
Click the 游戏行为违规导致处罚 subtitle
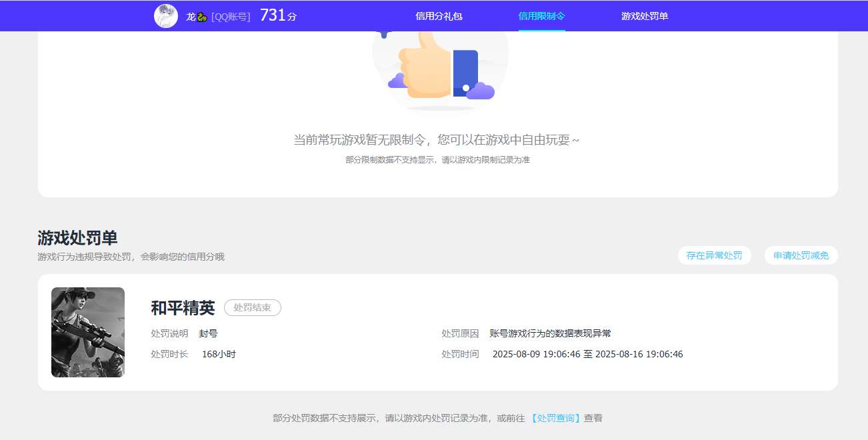pos(131,257)
